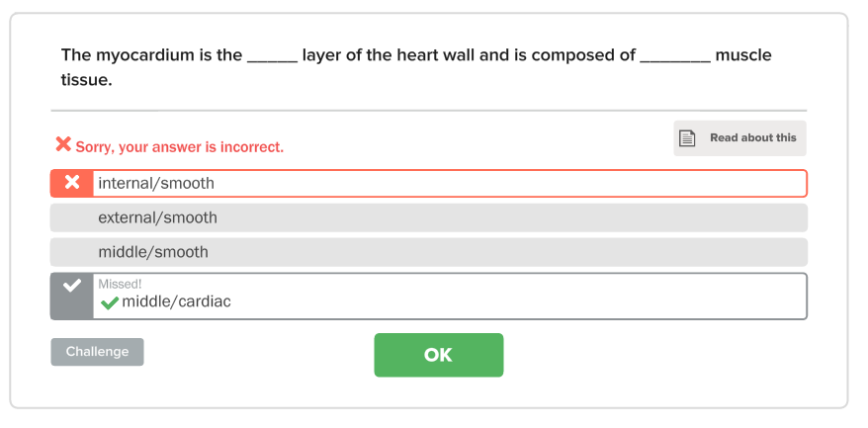Select the middle/cardiac answer option
Viewport: 868px width, 428px height.
coord(428,297)
